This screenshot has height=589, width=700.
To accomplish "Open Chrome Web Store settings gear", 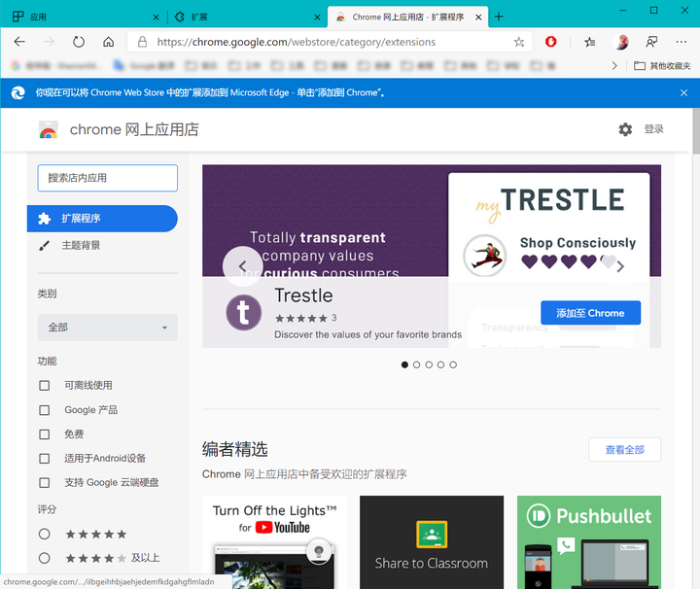I will coord(625,129).
